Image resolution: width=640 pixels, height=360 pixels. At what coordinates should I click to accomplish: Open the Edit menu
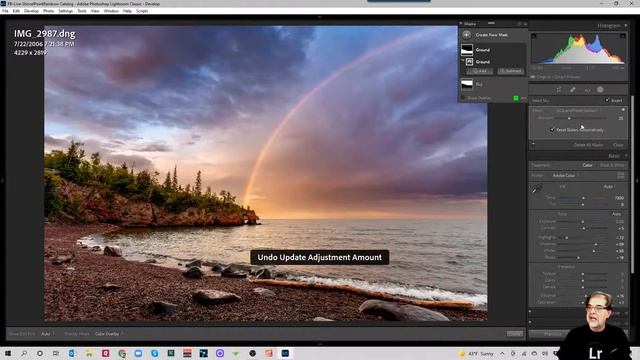[x=16, y=11]
